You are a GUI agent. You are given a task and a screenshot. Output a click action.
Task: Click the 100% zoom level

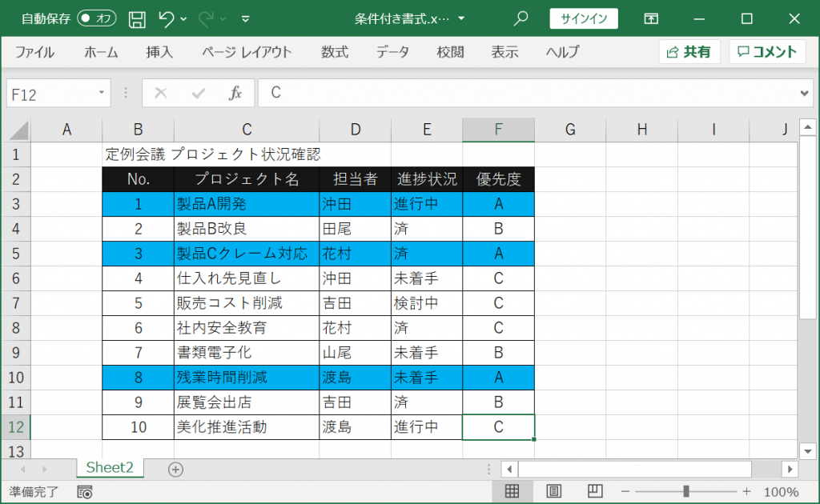(x=782, y=492)
